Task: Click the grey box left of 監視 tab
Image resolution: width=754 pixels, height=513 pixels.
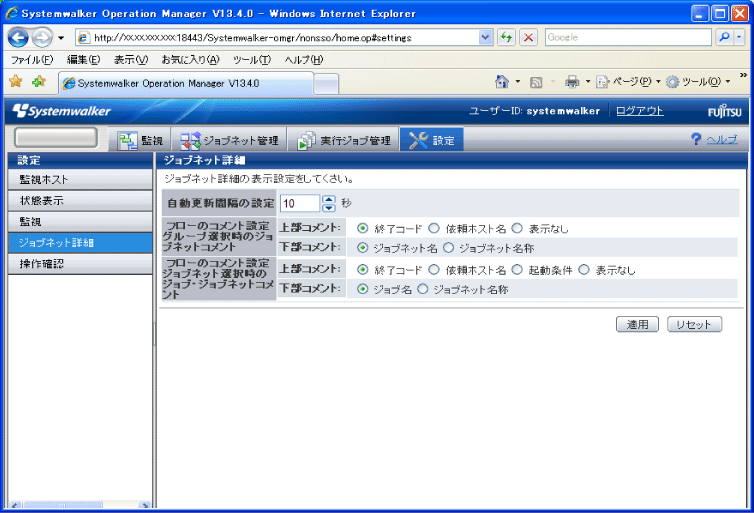Action: [x=56, y=138]
